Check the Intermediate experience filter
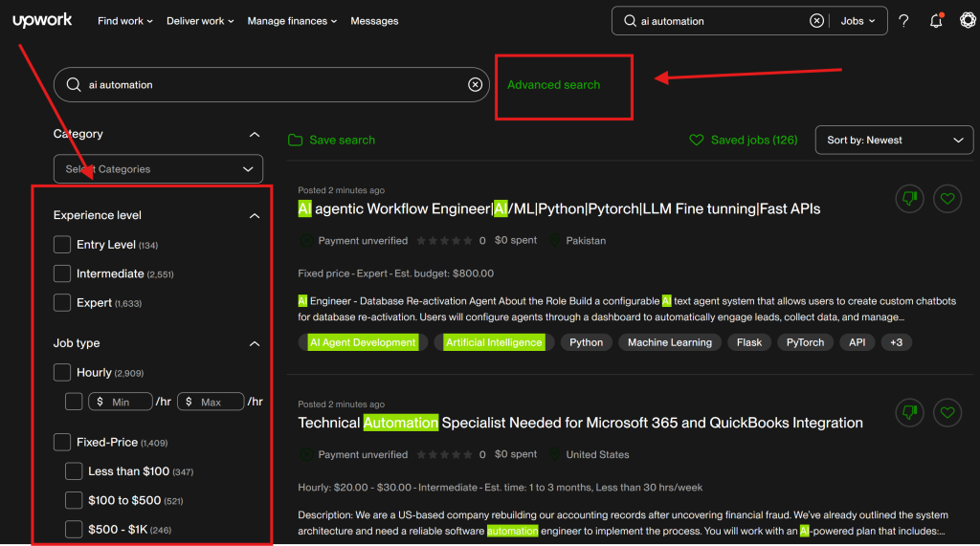 point(62,273)
